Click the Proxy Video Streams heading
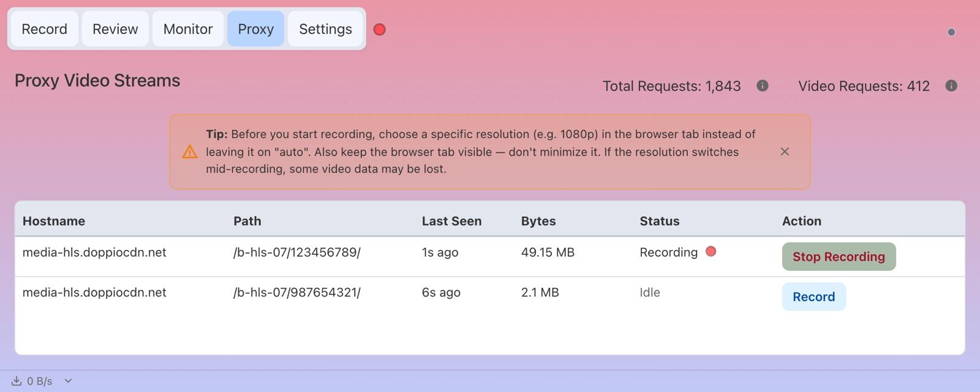This screenshot has width=980, height=392. click(97, 80)
